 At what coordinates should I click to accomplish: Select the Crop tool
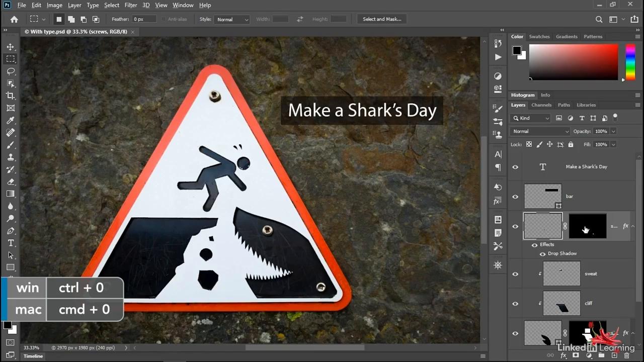point(11,96)
